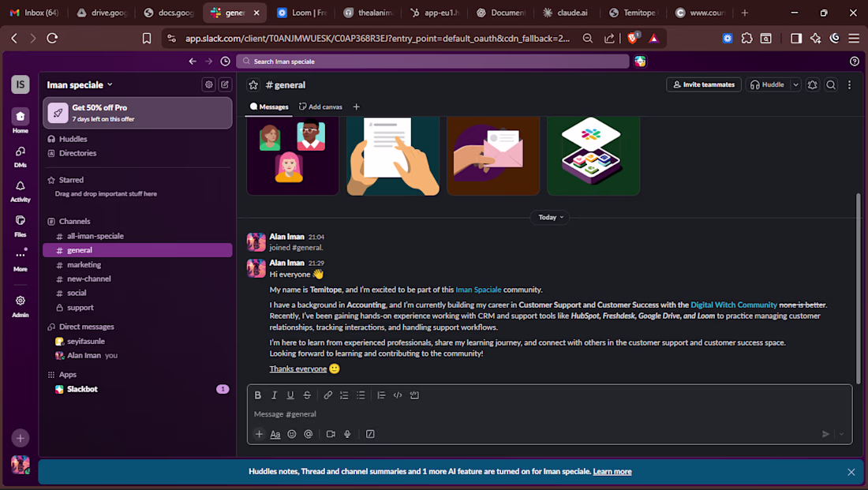Open the Iman Spaciale link in message

(478, 290)
